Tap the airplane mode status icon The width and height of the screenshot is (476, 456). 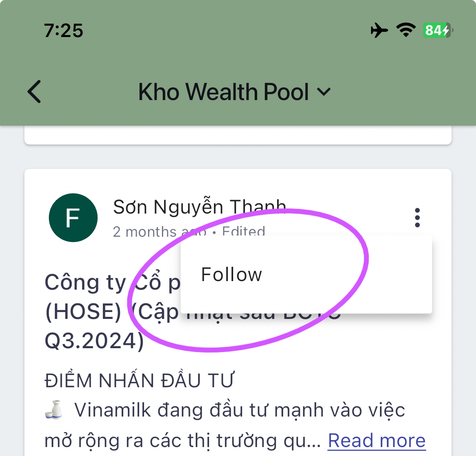click(x=379, y=31)
